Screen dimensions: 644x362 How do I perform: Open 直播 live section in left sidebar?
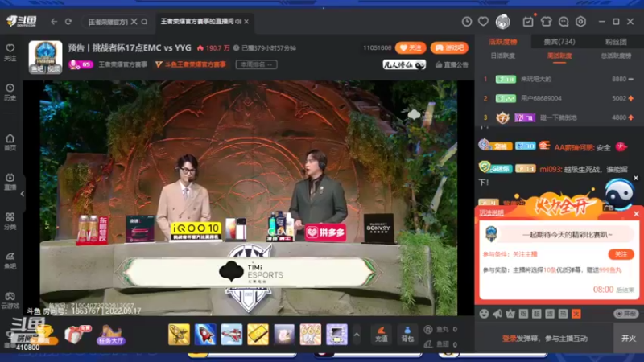click(x=10, y=182)
